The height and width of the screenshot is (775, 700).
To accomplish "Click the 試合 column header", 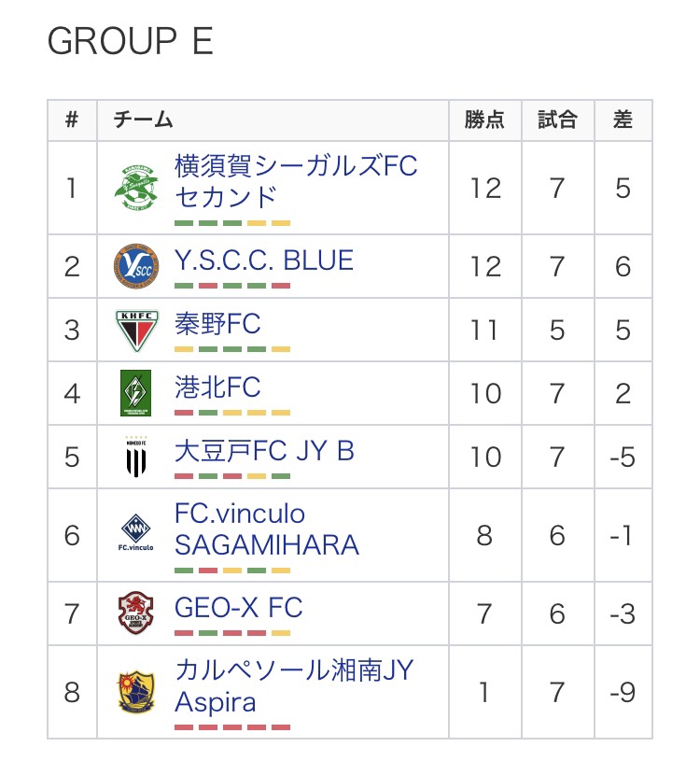I will (x=558, y=120).
